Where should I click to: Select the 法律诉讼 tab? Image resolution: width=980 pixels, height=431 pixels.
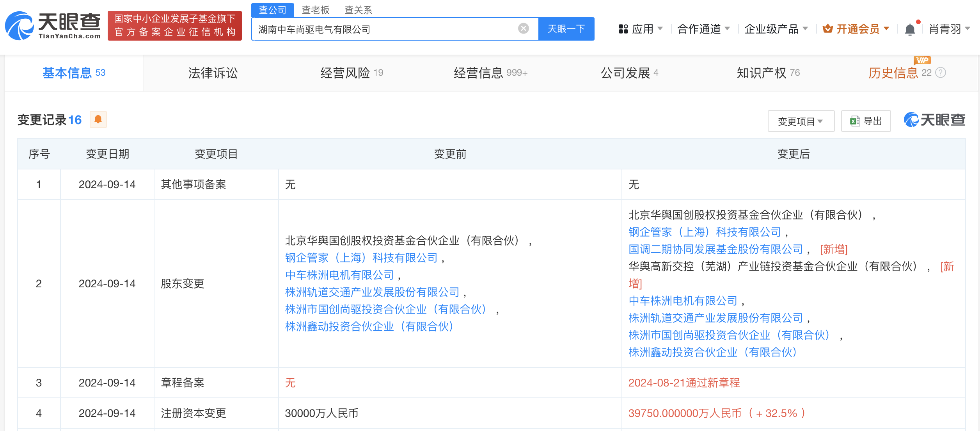click(x=213, y=73)
